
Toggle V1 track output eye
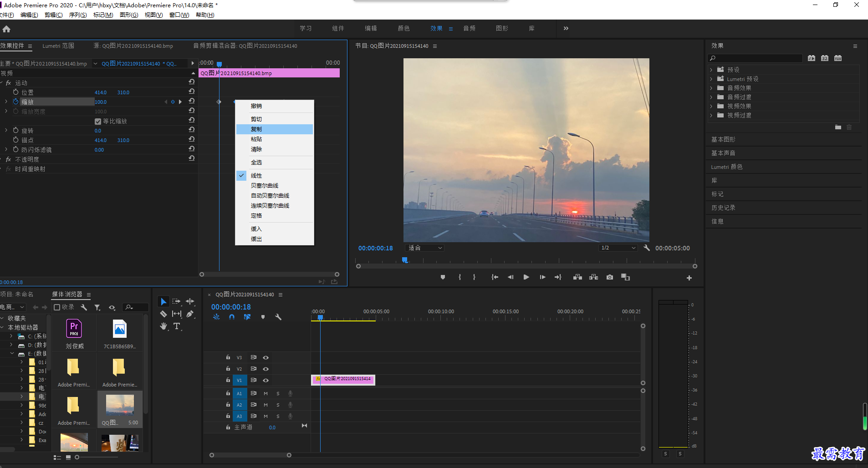tap(266, 380)
